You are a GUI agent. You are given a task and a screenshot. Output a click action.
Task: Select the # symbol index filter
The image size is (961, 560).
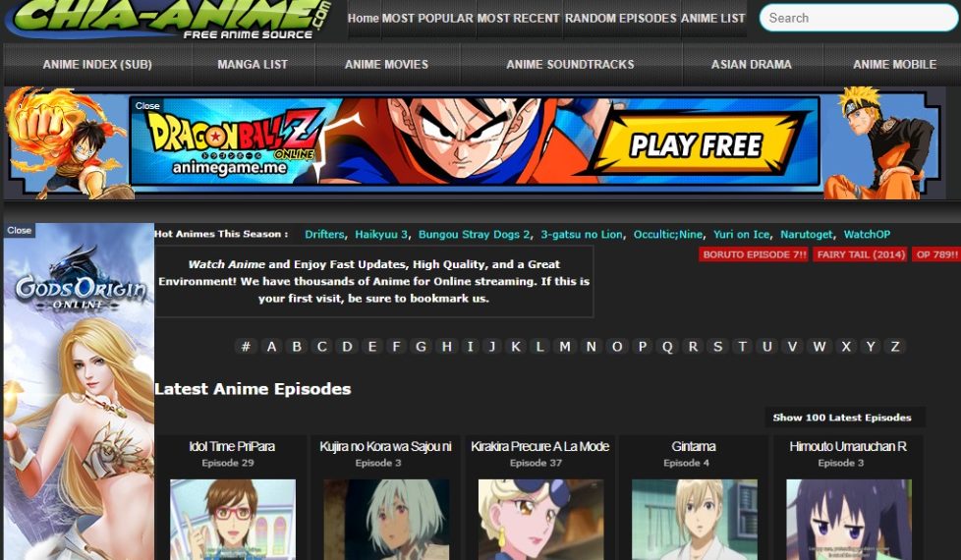click(246, 346)
